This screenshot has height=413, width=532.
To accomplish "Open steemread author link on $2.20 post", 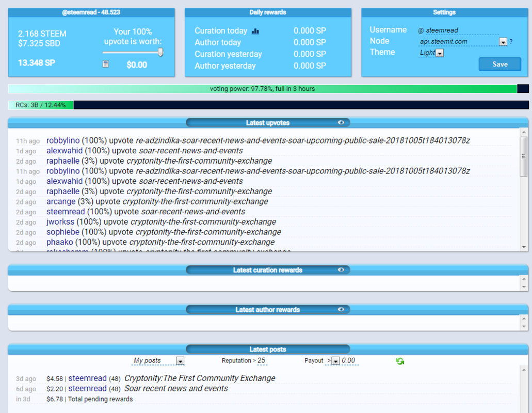I will [x=88, y=389].
